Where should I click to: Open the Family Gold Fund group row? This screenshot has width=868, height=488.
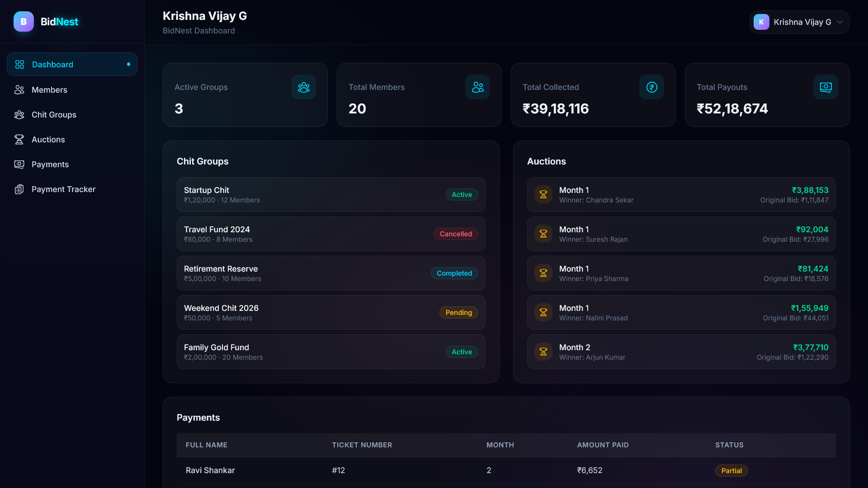(x=331, y=352)
